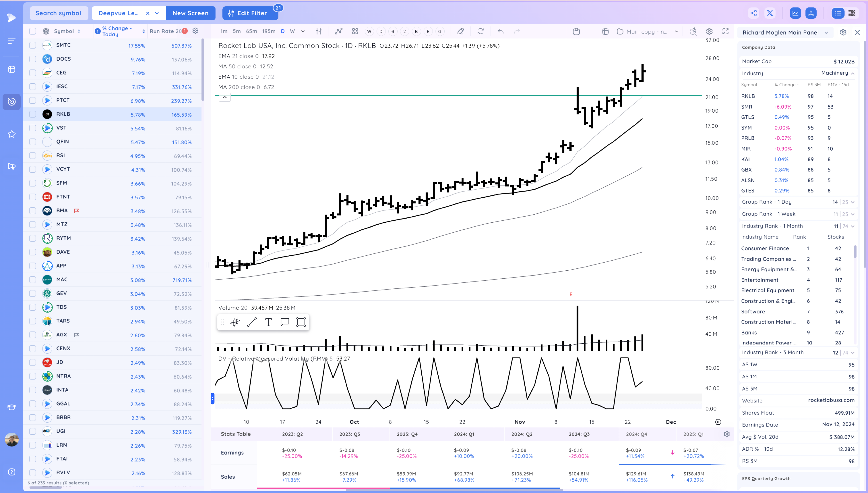Click the New Screen button

pyautogui.click(x=191, y=13)
